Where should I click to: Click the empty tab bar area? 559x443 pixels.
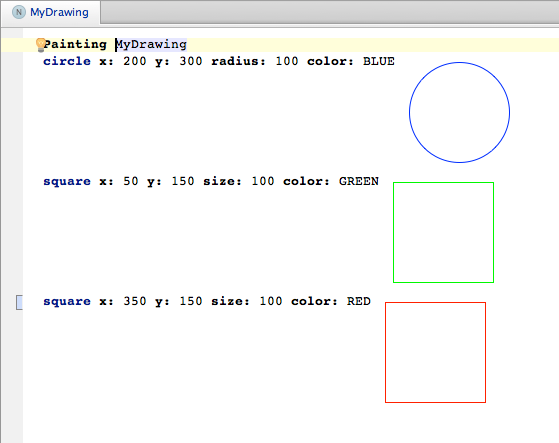[329, 12]
